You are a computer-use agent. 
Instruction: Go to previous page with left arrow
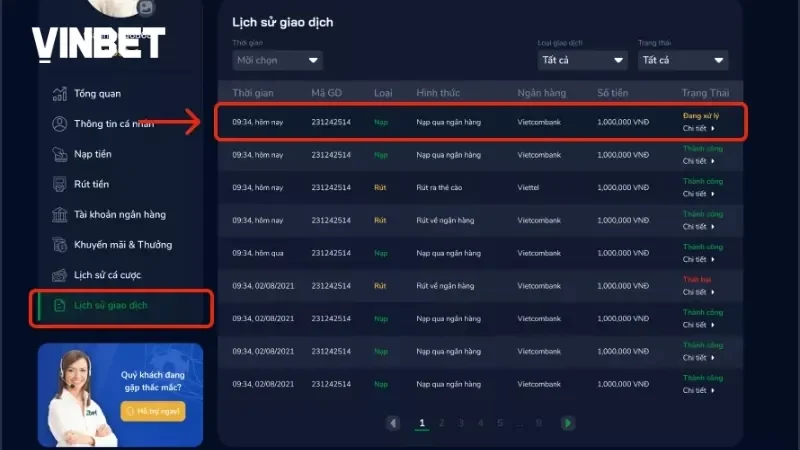(393, 423)
